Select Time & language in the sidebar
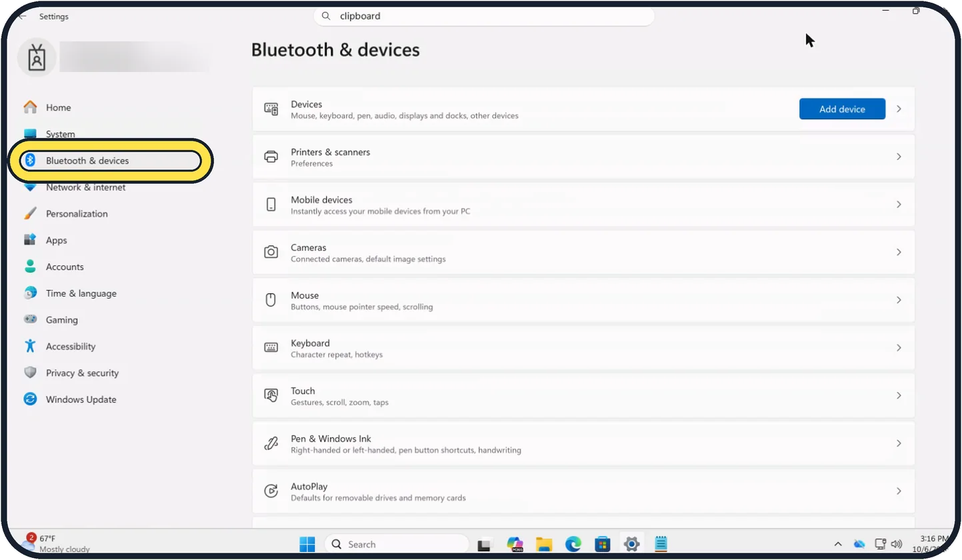This screenshot has width=962, height=560. tap(81, 293)
